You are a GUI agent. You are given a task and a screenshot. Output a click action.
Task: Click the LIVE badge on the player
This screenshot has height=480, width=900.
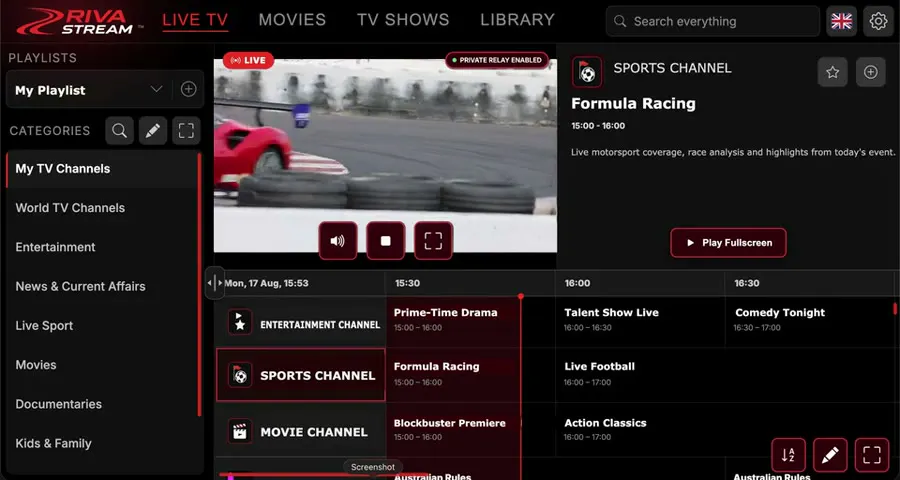[248, 60]
